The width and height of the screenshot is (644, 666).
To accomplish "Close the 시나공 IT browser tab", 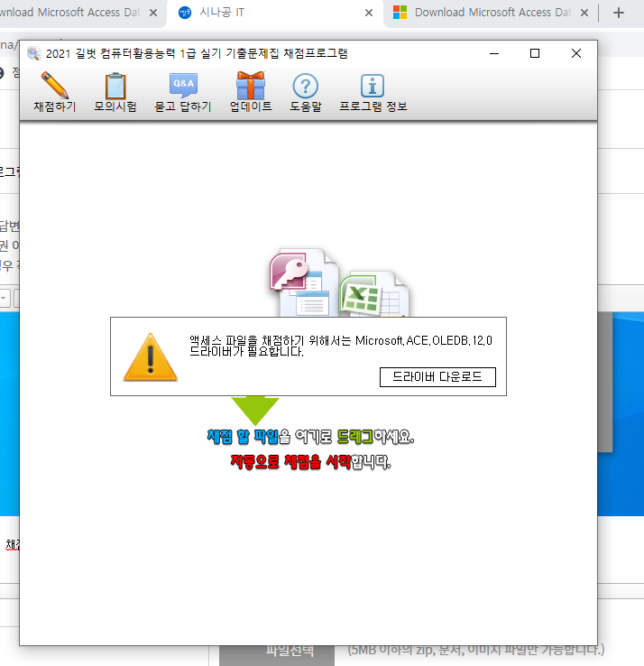I will (368, 13).
